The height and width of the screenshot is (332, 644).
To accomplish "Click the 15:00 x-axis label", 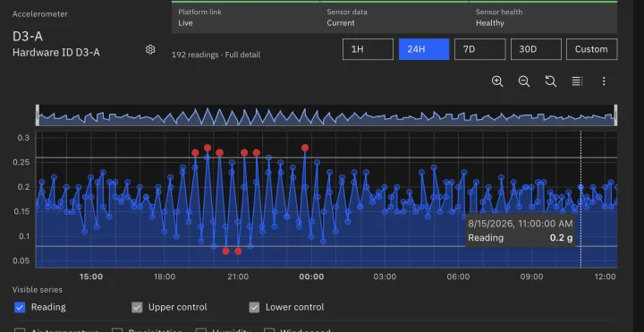I will coord(91,277).
